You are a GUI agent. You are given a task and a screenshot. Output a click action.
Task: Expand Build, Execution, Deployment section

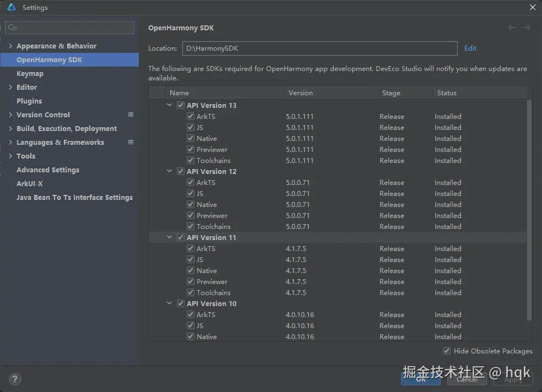pyautogui.click(x=10, y=128)
